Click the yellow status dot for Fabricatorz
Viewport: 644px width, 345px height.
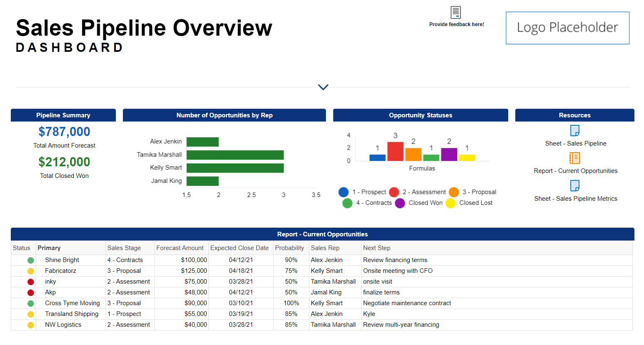pos(31,271)
